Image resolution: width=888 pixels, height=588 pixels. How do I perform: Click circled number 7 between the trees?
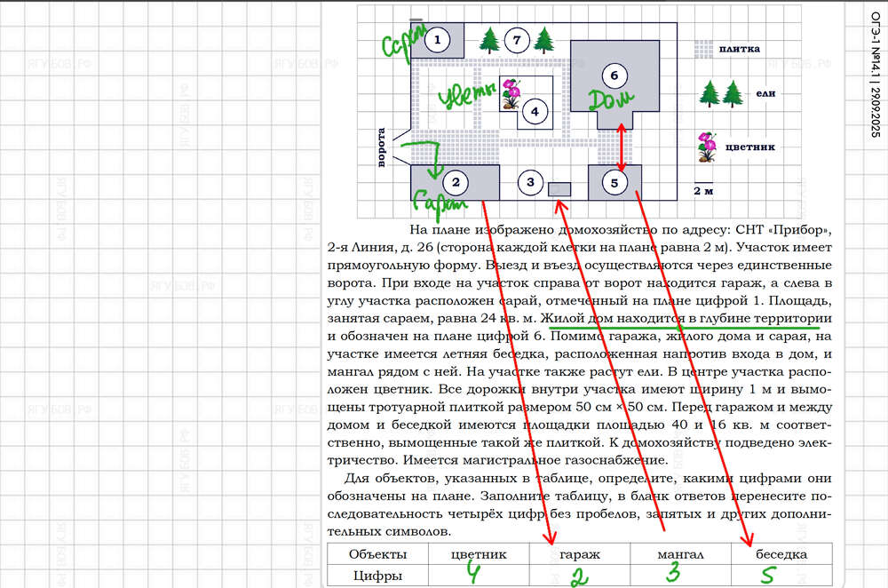[516, 39]
